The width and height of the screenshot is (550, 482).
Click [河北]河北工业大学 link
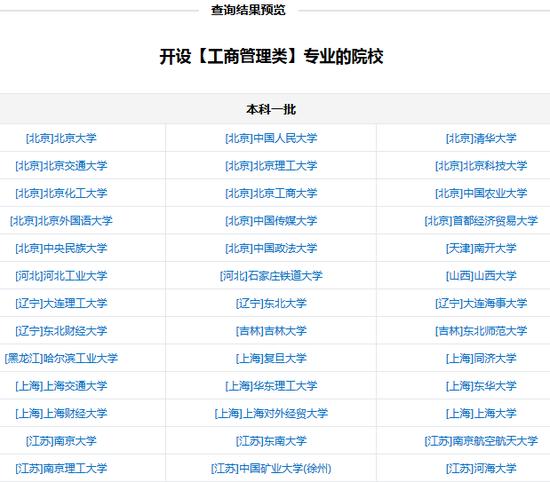pos(61,276)
